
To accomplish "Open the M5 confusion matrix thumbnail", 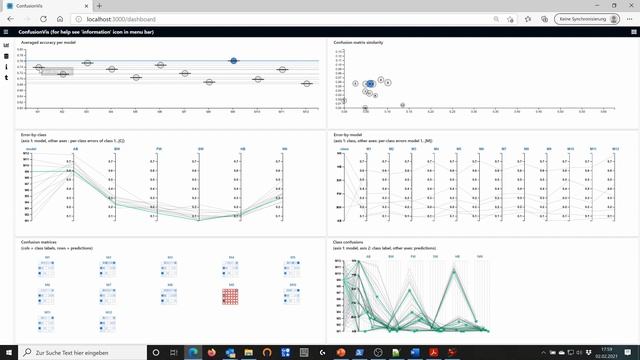I will [292, 268].
